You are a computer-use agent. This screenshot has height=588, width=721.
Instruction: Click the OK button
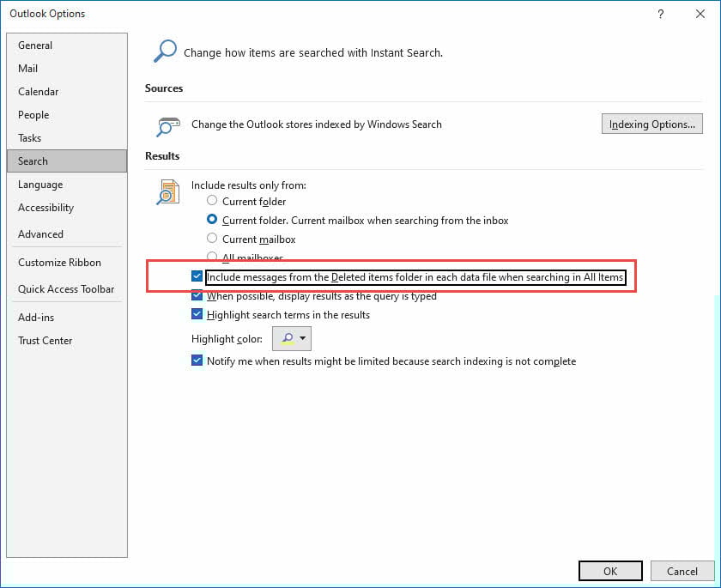610,571
